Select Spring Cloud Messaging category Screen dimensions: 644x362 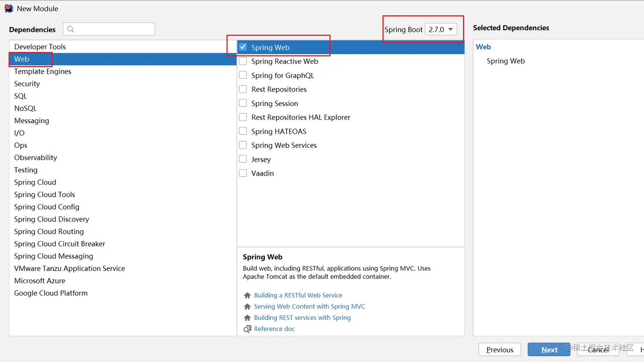[x=123, y=256]
